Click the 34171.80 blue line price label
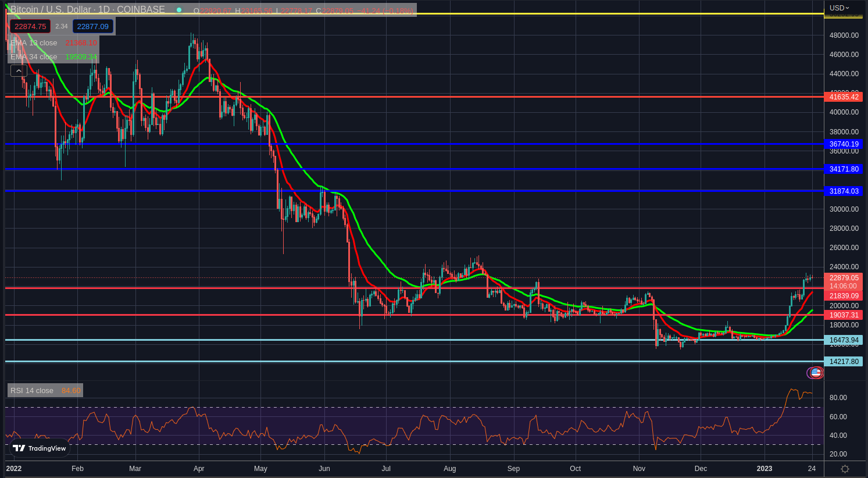 844,169
